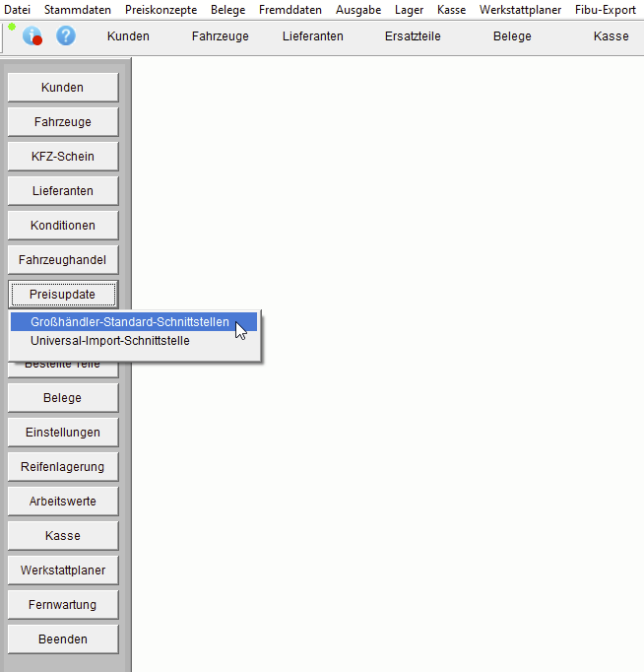Open the KFZ-Schein sidebar button
Viewport: 644px width, 672px height.
tap(63, 157)
